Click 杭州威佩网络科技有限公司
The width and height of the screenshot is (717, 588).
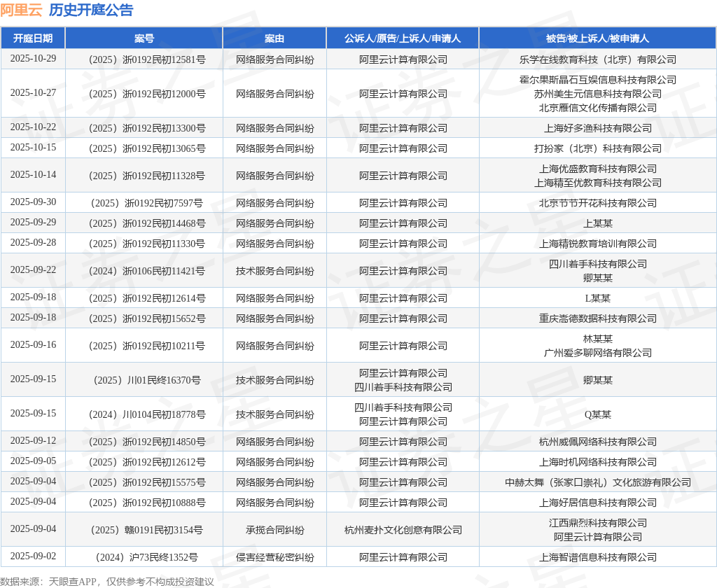(598, 442)
